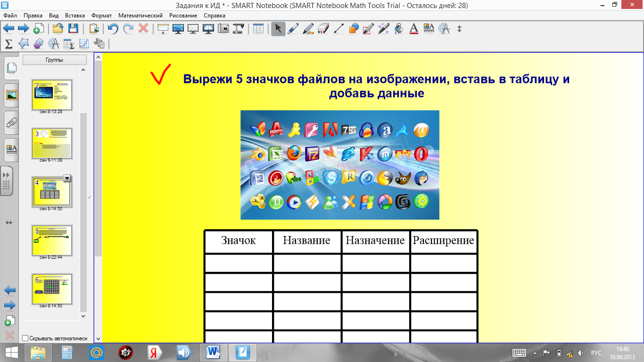Select the Magic Pen tool
This screenshot has height=362, width=644.
pos(384,28)
